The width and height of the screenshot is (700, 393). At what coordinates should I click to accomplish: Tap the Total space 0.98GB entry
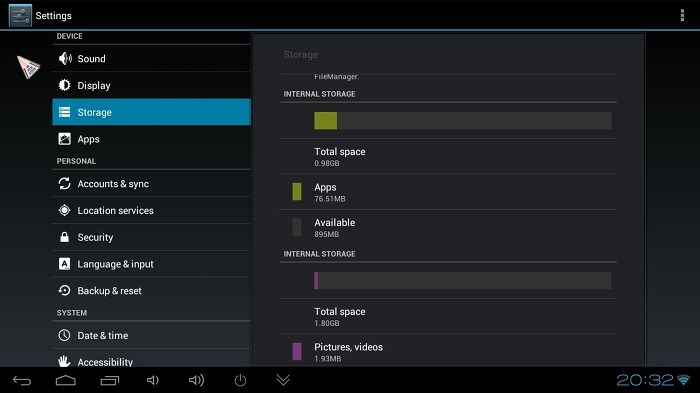(x=448, y=156)
